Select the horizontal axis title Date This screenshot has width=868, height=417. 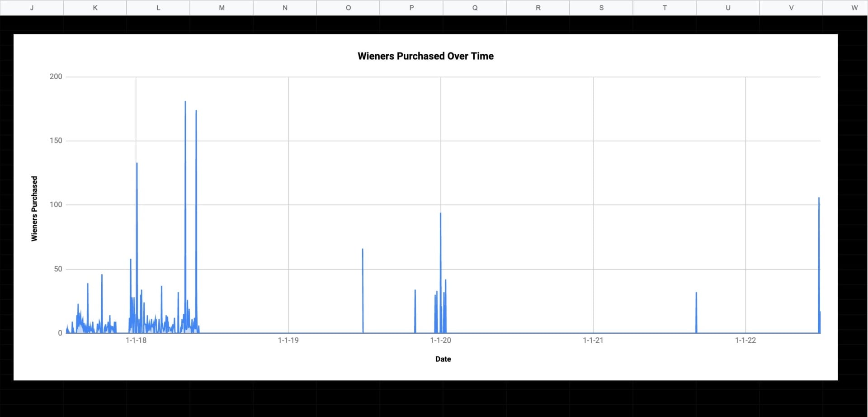tap(443, 359)
